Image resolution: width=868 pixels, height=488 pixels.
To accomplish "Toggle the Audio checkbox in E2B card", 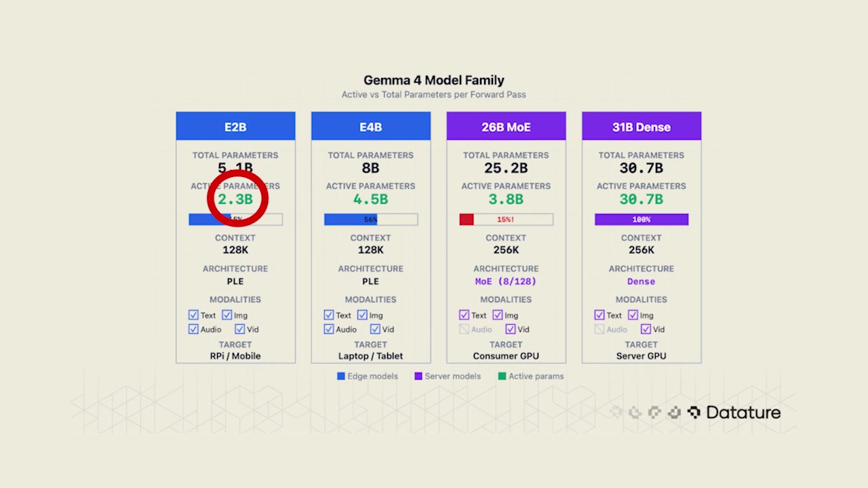I will point(193,329).
